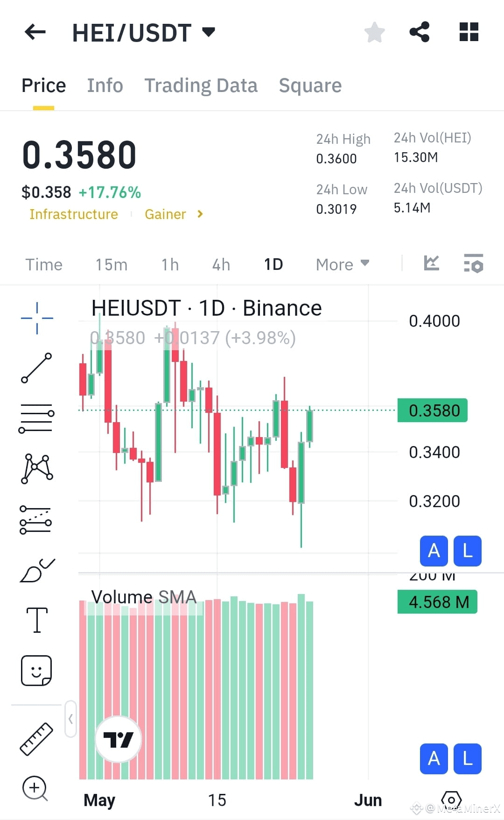Tap the TradingView logo badge
This screenshot has width=504, height=820.
118,739
